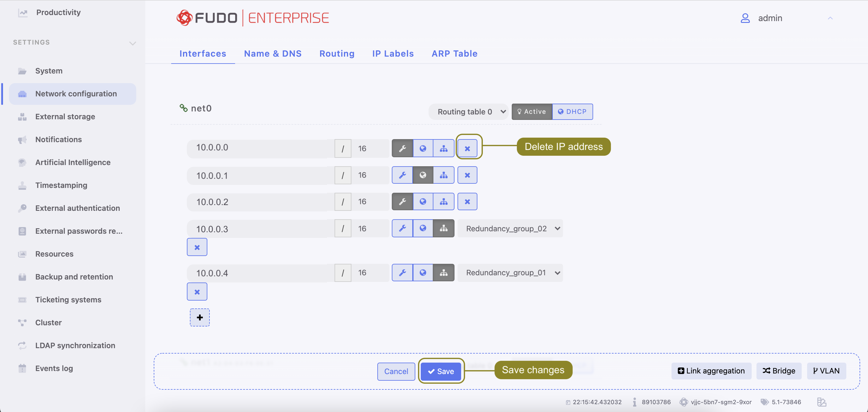Click the 10.0.0.0 address field
Viewport: 868px width, 412px height.
[x=260, y=148]
